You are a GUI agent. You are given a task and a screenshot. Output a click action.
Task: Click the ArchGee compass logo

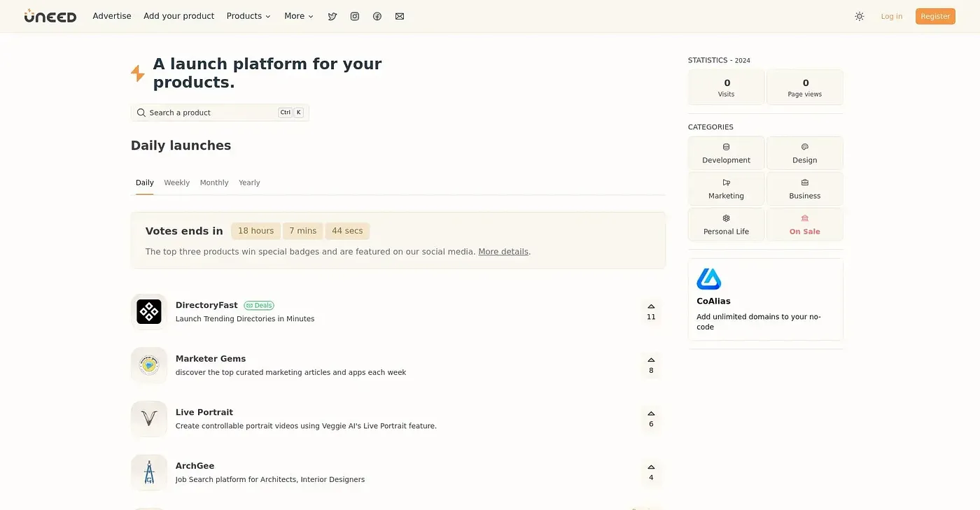pyautogui.click(x=149, y=472)
